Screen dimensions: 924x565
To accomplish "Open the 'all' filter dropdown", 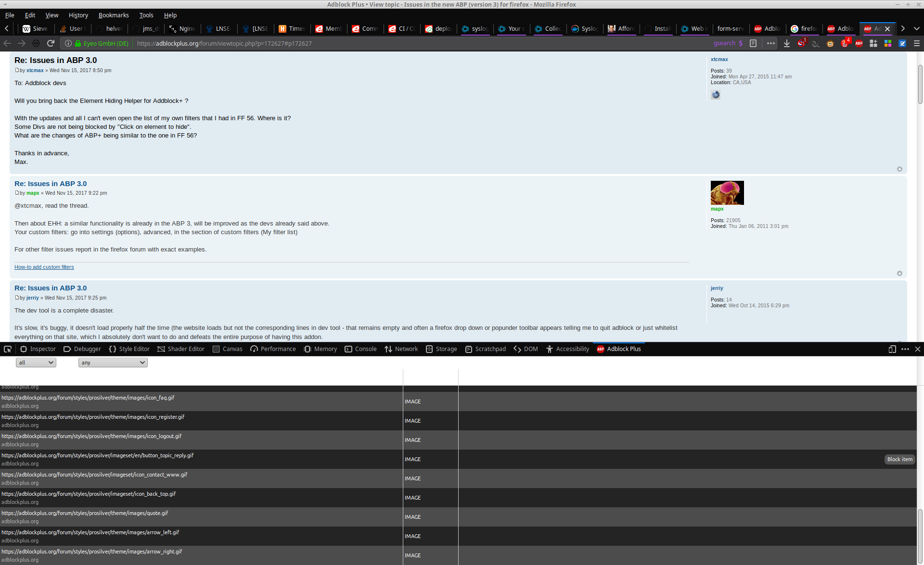I will (x=36, y=363).
